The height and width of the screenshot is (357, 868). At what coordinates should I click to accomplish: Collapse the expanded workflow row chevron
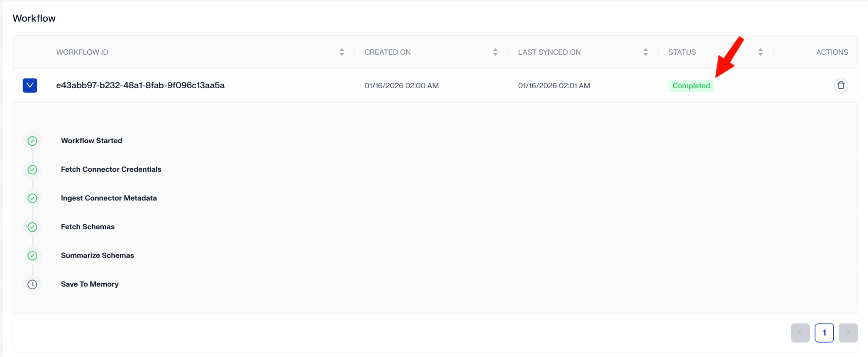tap(30, 85)
